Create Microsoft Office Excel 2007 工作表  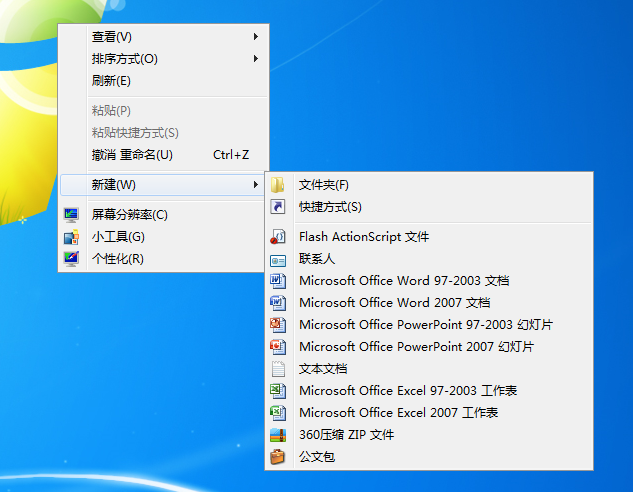[x=429, y=412]
